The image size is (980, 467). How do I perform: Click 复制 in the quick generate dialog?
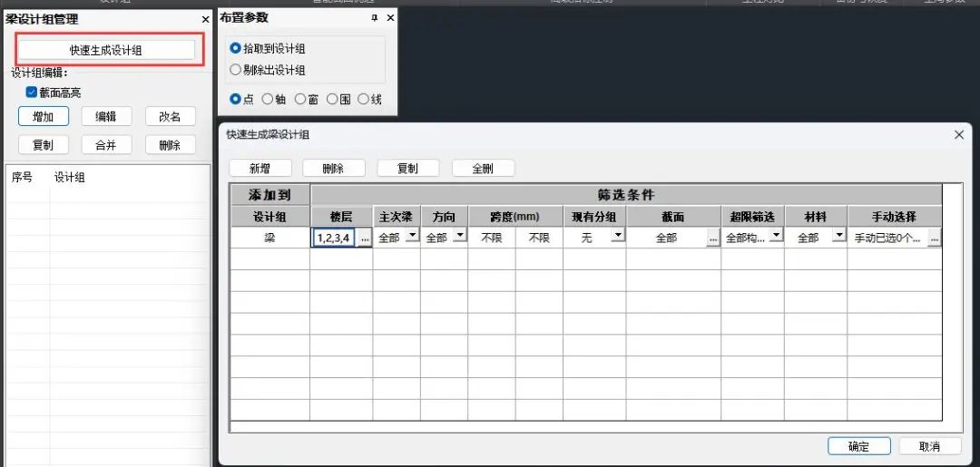(x=408, y=168)
